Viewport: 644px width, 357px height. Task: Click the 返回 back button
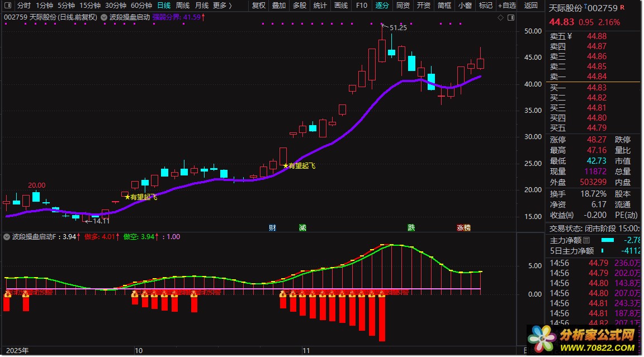531,6
